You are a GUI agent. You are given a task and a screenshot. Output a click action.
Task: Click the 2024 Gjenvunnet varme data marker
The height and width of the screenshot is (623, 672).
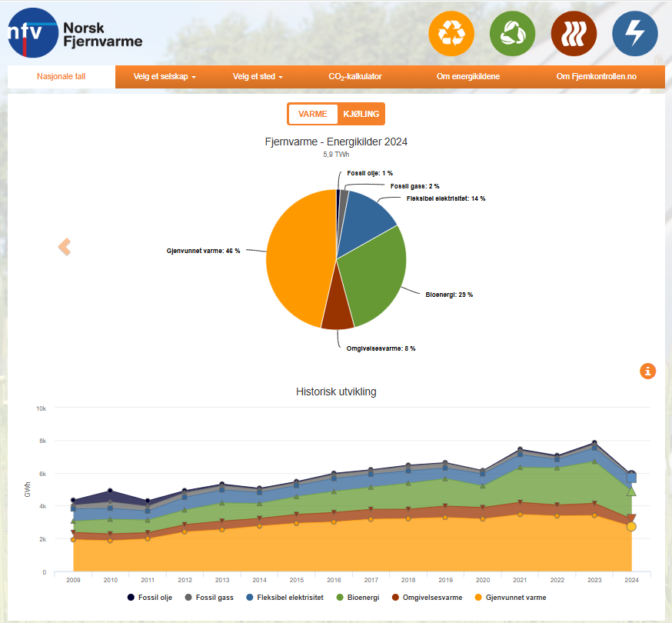pos(631,526)
